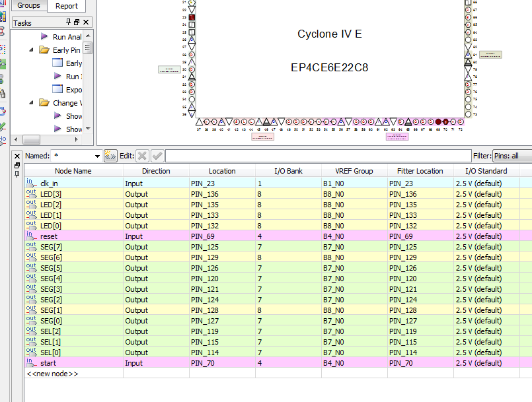Switch to the Report tab

pos(67,6)
